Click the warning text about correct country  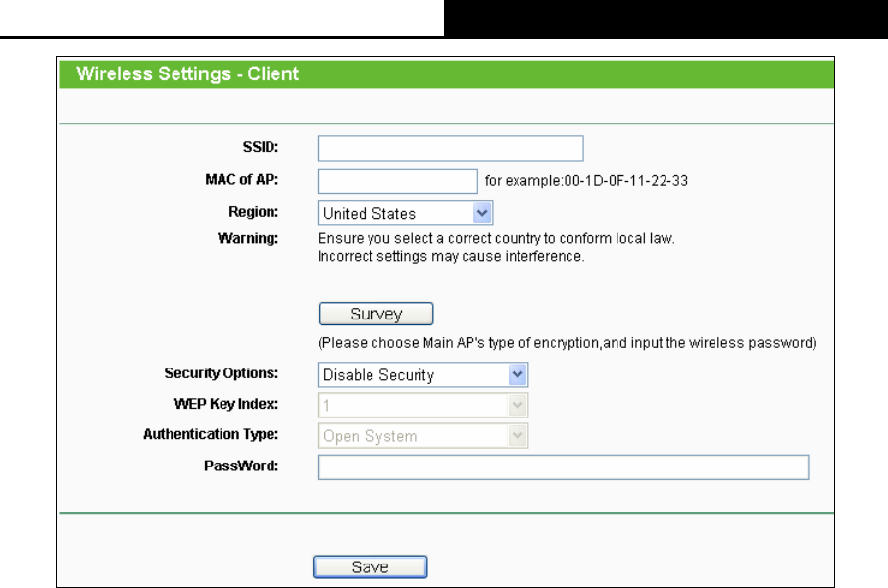coord(496,238)
